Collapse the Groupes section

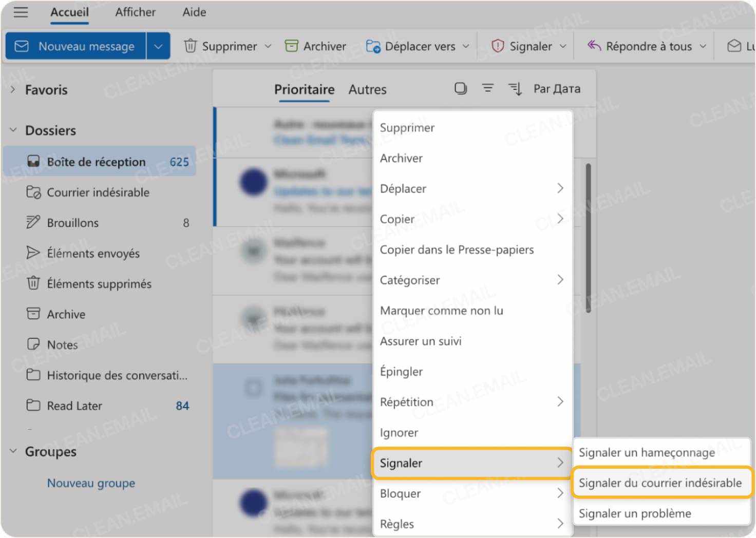[13, 451]
